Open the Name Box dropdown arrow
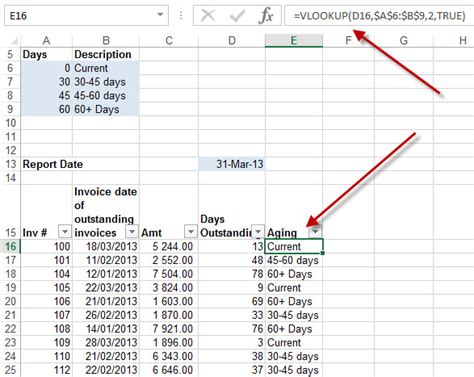This screenshot has width=474, height=377. pos(160,15)
